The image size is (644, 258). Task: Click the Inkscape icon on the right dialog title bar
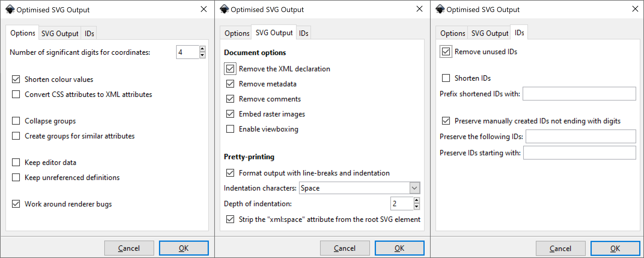point(440,9)
